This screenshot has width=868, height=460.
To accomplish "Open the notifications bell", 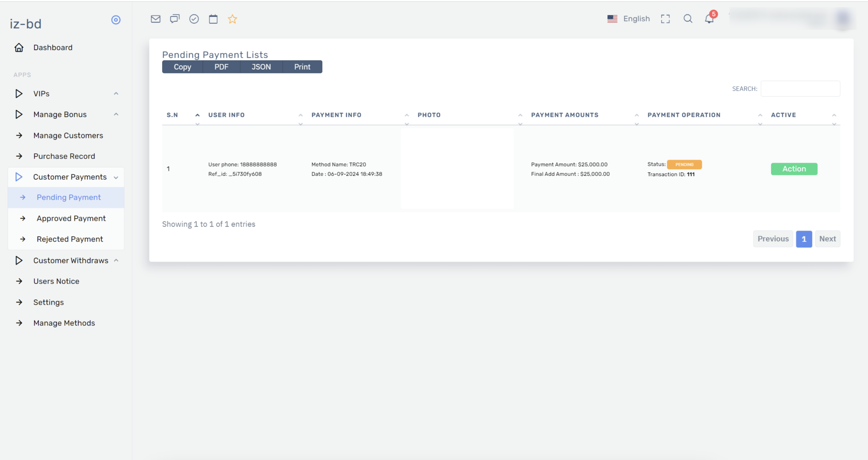I will pyautogui.click(x=709, y=19).
